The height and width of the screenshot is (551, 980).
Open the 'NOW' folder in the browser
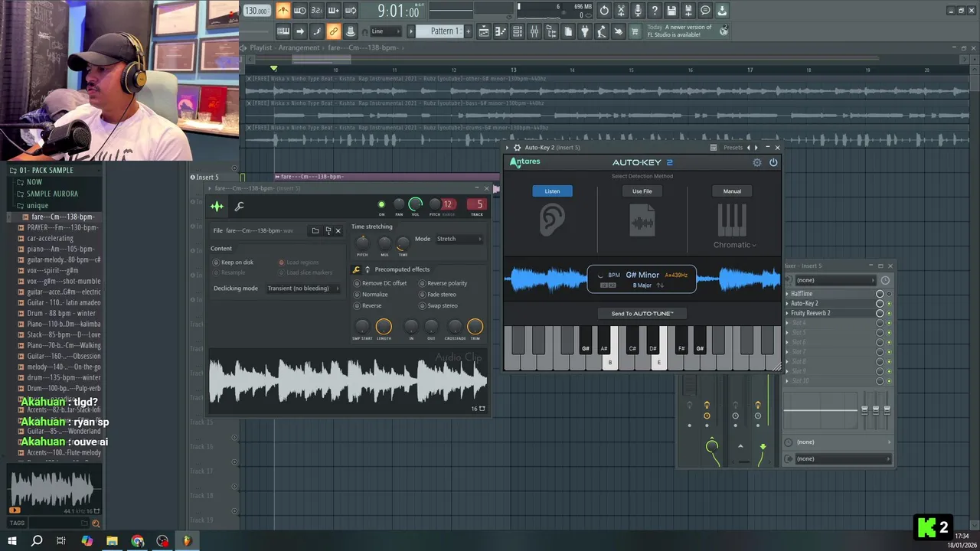pos(34,182)
